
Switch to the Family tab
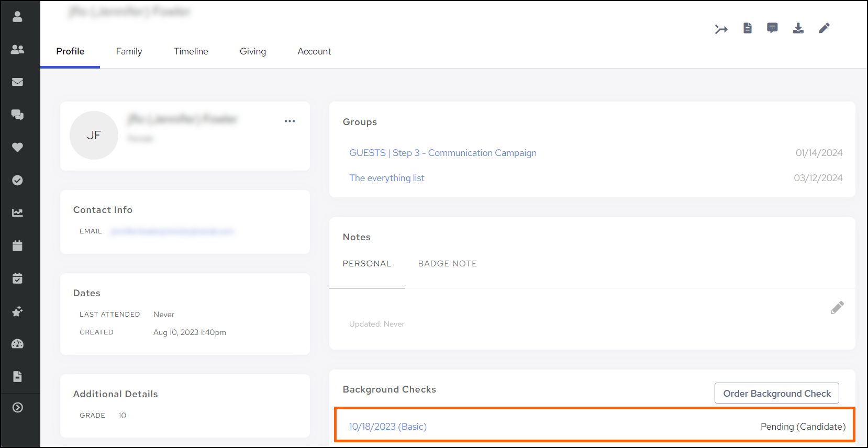point(129,51)
